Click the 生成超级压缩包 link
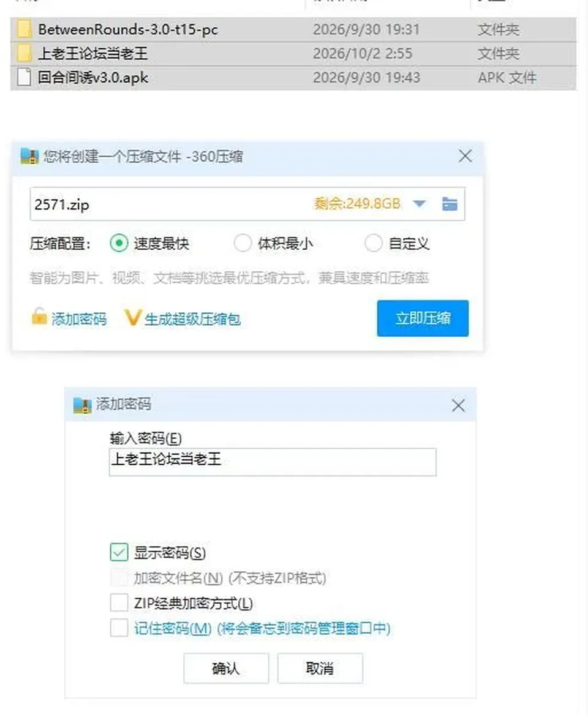The height and width of the screenshot is (717, 588). (x=193, y=319)
